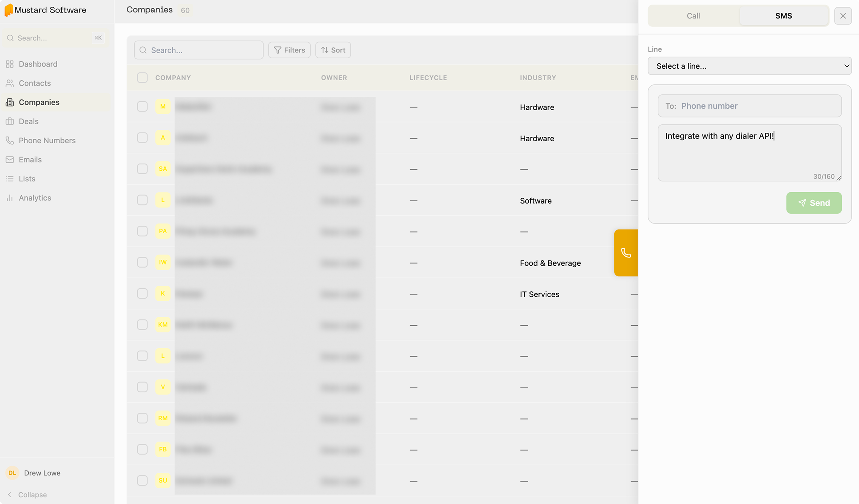
Task: Click the Sort button
Action: click(x=333, y=50)
